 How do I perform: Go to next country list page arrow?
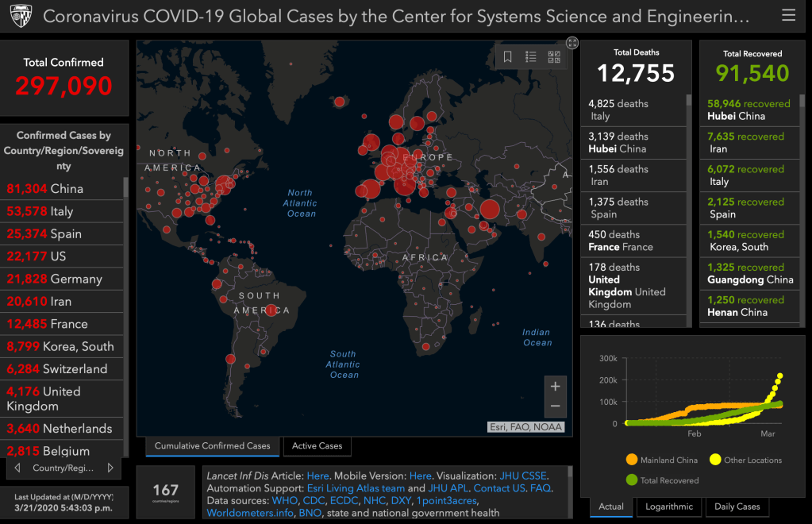pos(110,468)
